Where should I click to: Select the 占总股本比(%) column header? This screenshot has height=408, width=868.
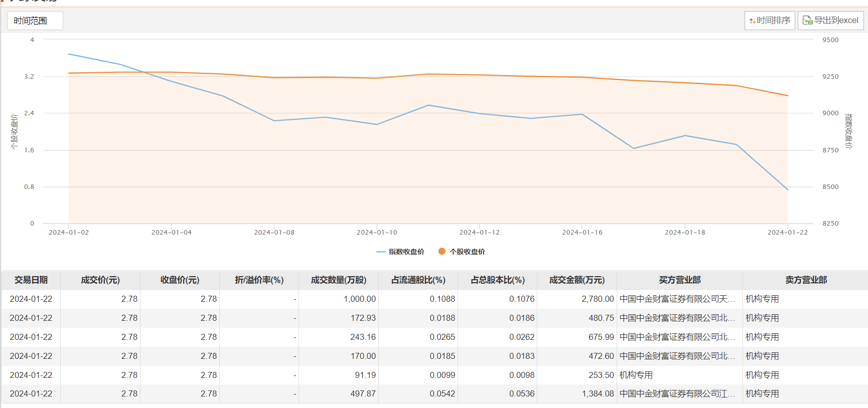click(x=497, y=280)
